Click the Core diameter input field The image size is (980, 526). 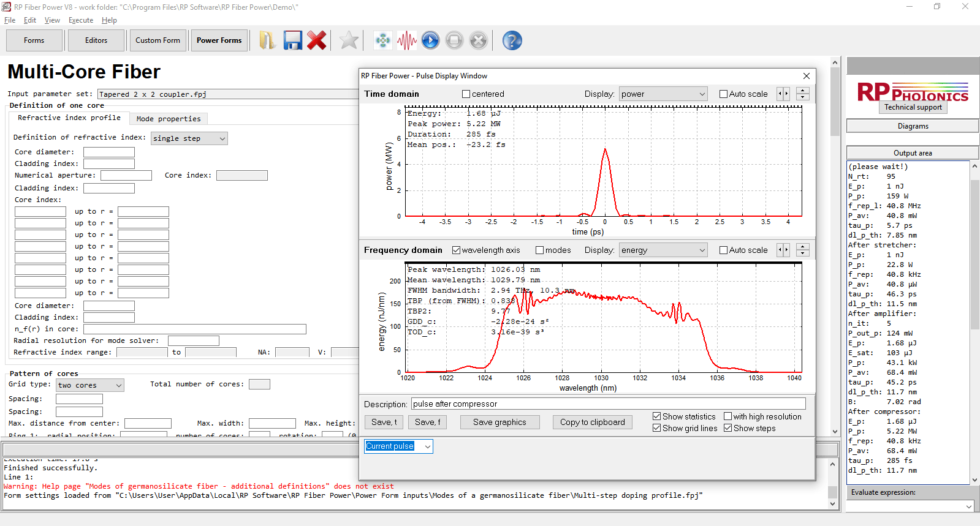pyautogui.click(x=108, y=152)
